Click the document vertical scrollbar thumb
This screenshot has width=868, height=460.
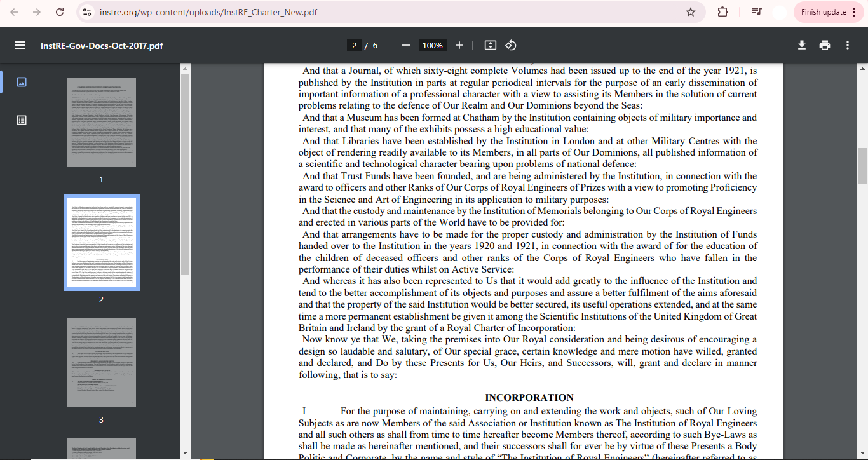pos(862,166)
